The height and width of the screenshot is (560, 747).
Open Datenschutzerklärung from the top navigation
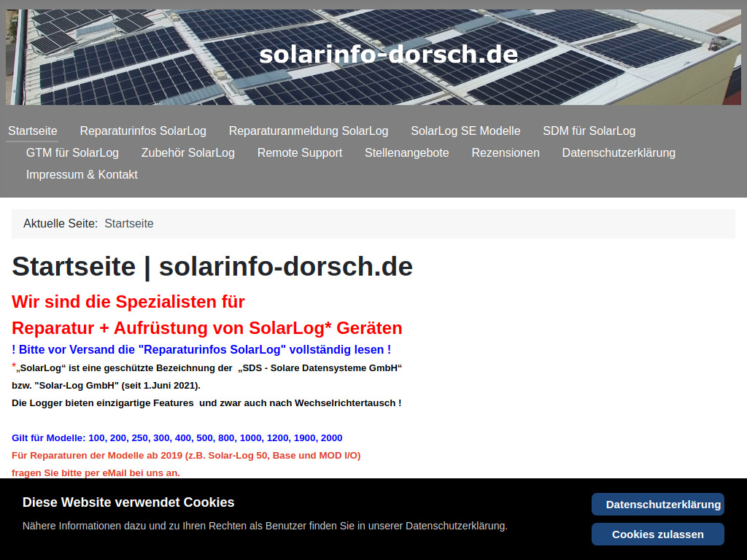(618, 153)
